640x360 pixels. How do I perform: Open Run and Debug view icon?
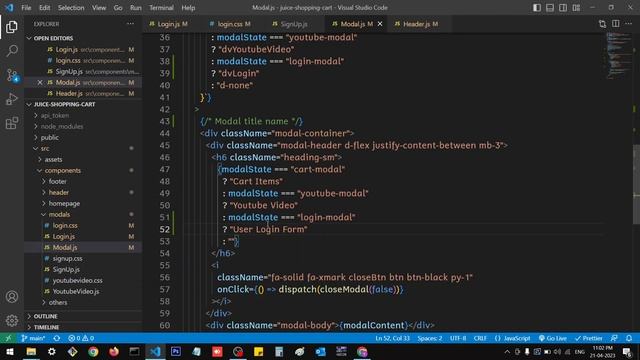click(12, 99)
